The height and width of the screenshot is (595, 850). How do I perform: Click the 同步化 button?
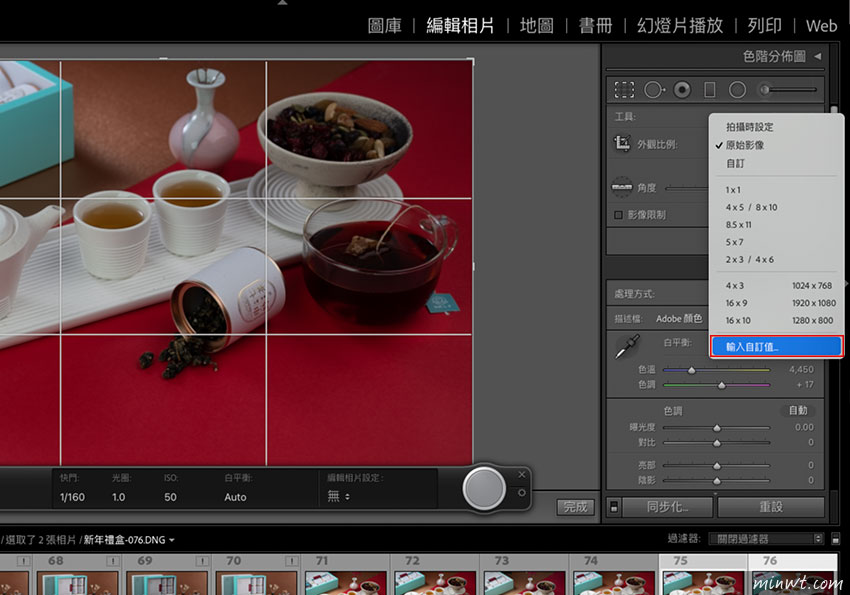pyautogui.click(x=667, y=507)
